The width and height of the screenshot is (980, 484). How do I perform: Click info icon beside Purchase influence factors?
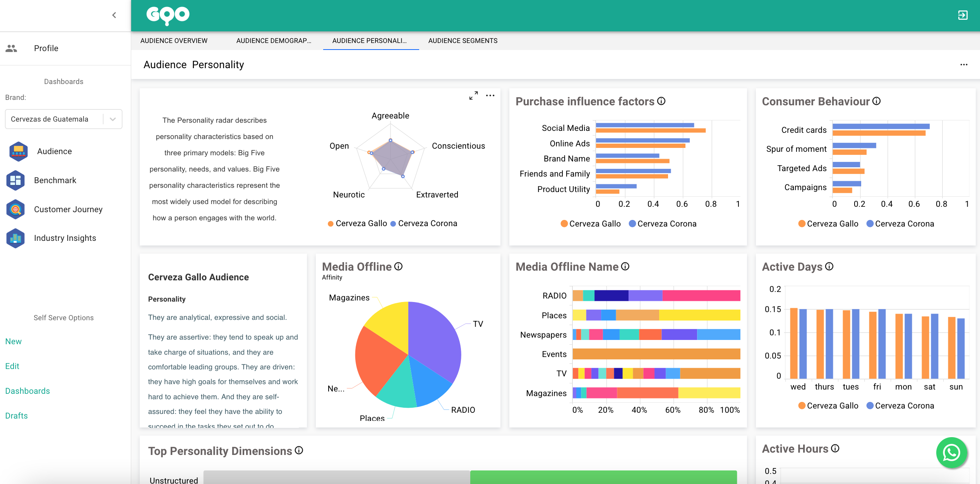[661, 101]
